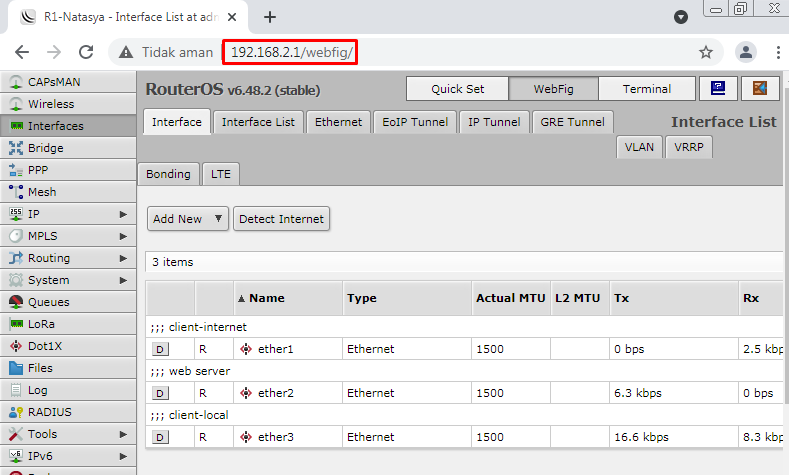The width and height of the screenshot is (789, 475).
Task: Click the Bridge icon in sidebar
Action: (x=16, y=148)
